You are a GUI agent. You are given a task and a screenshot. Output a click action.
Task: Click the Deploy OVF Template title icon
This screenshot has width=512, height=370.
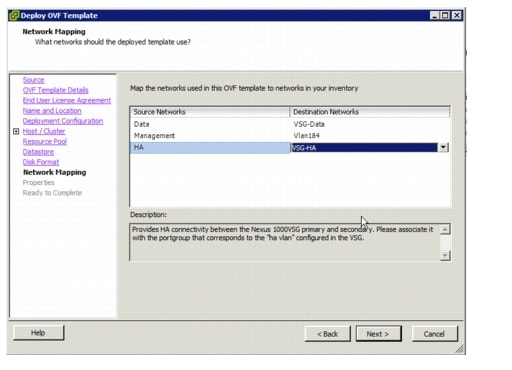(x=14, y=15)
